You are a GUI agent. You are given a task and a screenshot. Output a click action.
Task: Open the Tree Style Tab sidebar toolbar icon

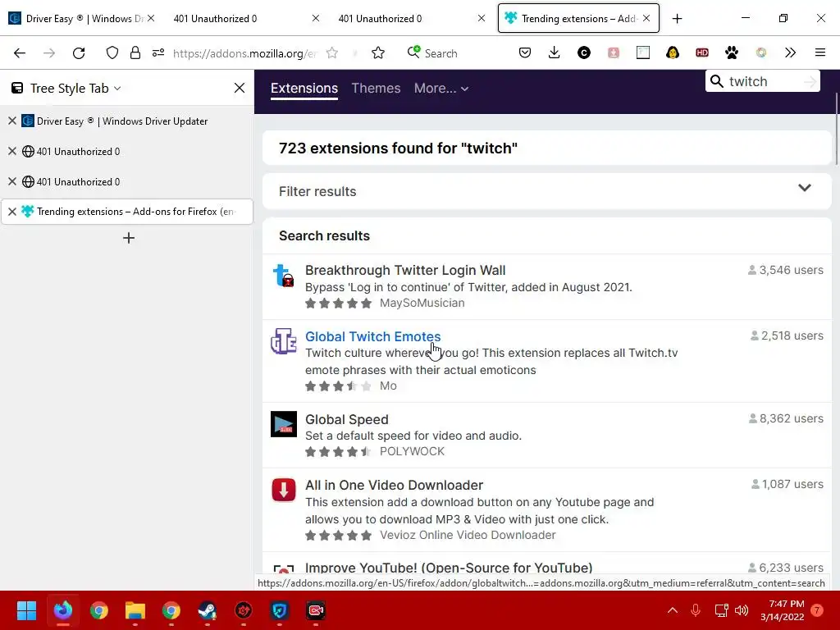click(x=643, y=52)
